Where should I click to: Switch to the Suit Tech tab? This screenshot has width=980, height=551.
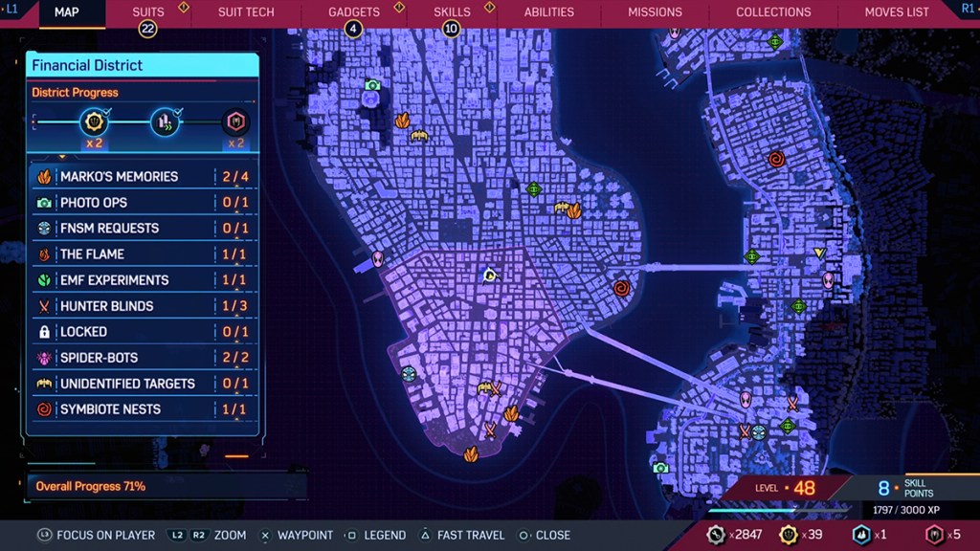(246, 11)
